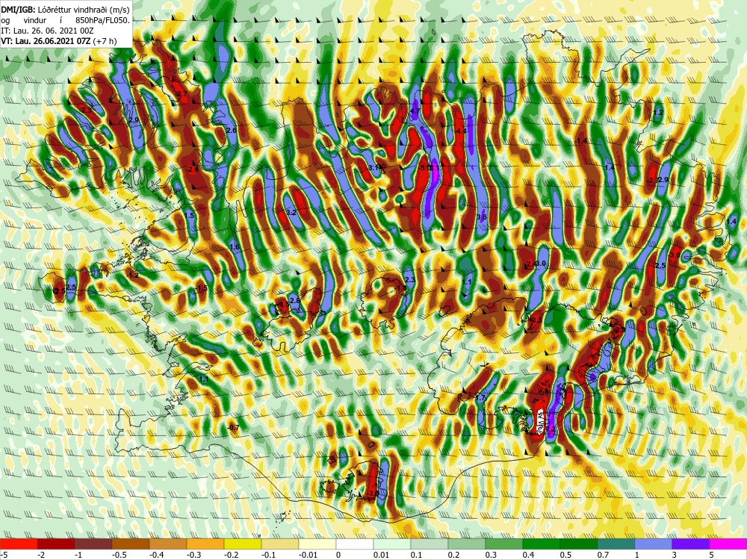This screenshot has width=747, height=560.
Task: Select the '-1.4' value label on map
Action: [x=581, y=141]
